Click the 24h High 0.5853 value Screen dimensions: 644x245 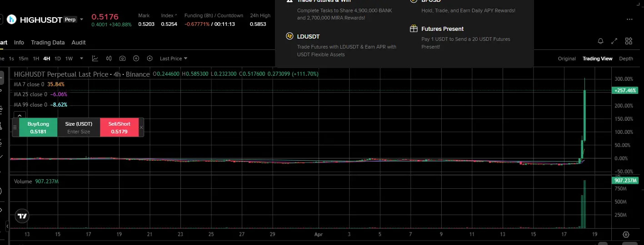258,24
